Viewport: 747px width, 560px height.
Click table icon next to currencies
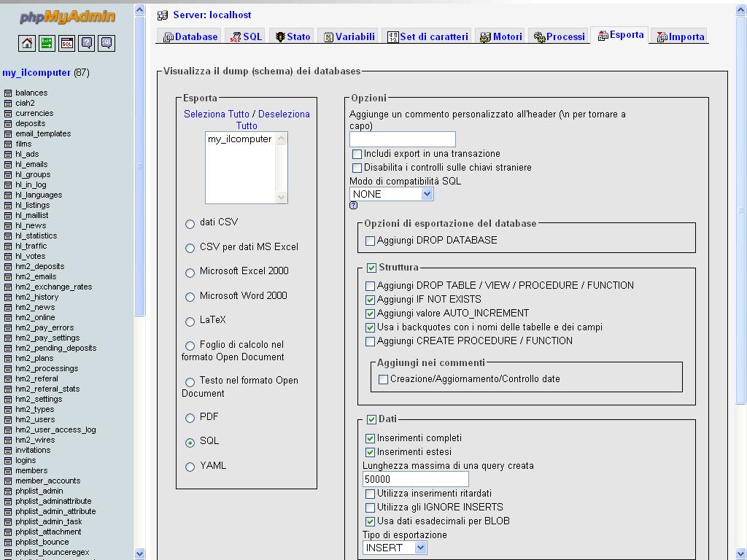tap(7, 113)
